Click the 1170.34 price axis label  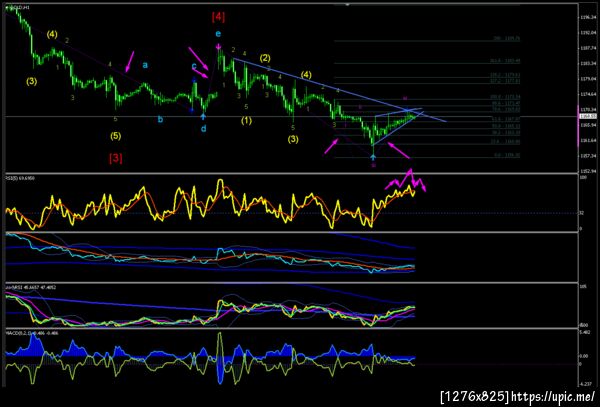click(x=587, y=109)
